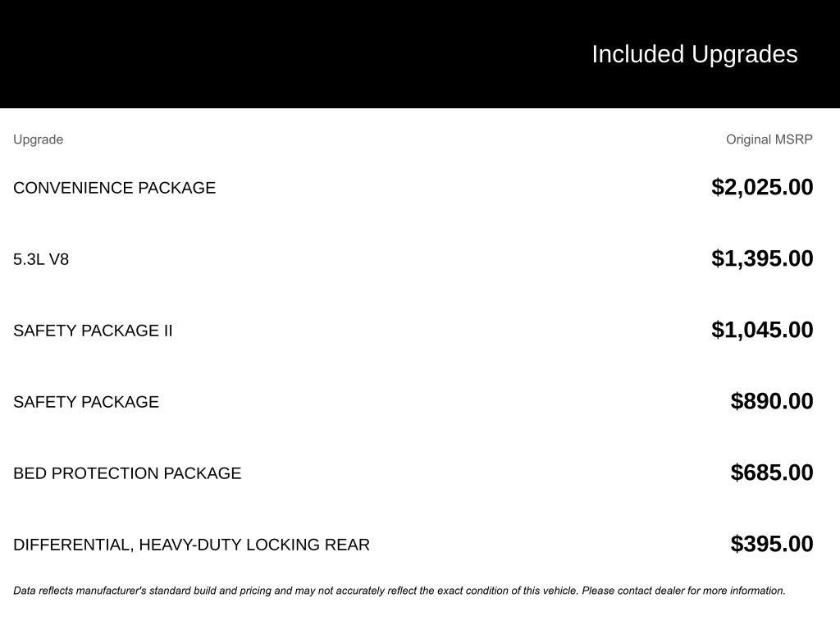840x630 pixels.
Task: Click the $685.00 price
Action: (x=772, y=472)
